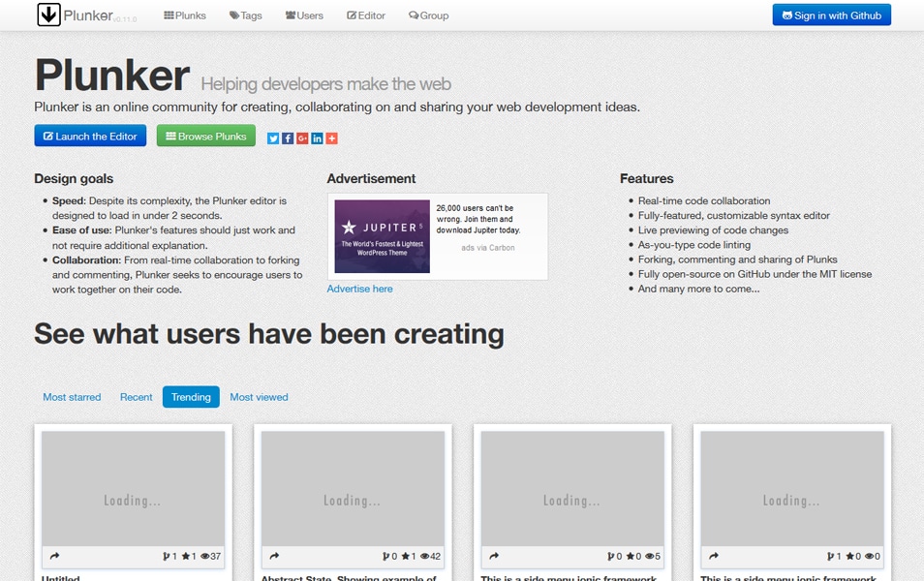This screenshot has width=924, height=581.
Task: Open Plunks in the top navigation
Action: point(185,15)
